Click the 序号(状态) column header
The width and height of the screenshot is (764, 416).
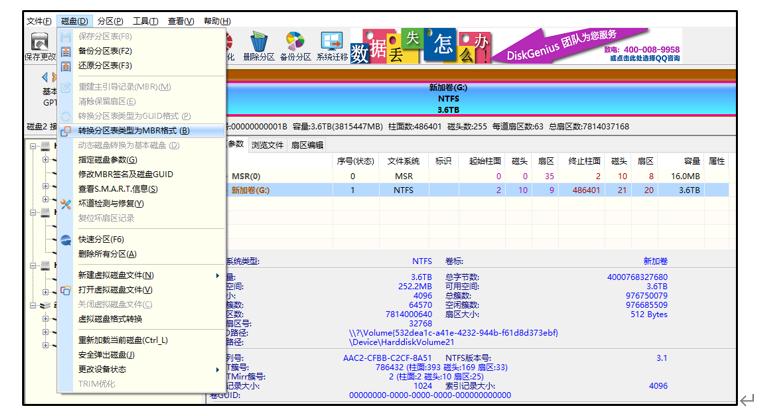[x=355, y=161]
